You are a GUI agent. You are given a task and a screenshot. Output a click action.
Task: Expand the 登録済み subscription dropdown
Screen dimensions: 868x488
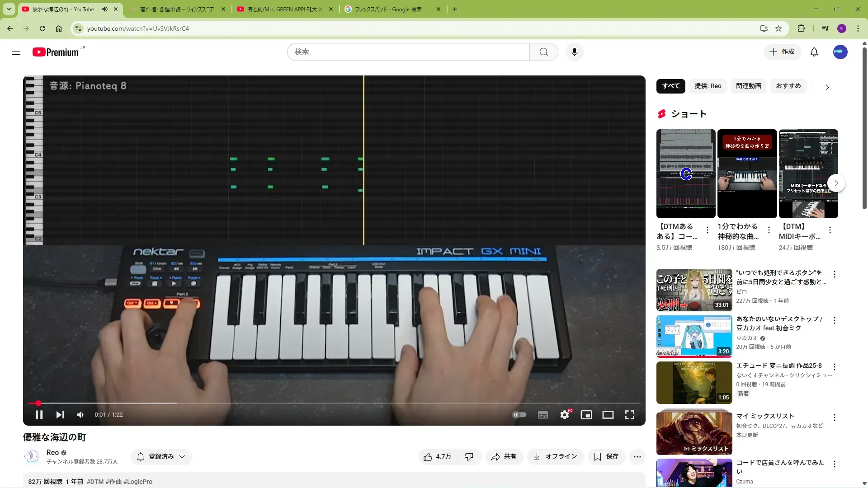click(161, 457)
